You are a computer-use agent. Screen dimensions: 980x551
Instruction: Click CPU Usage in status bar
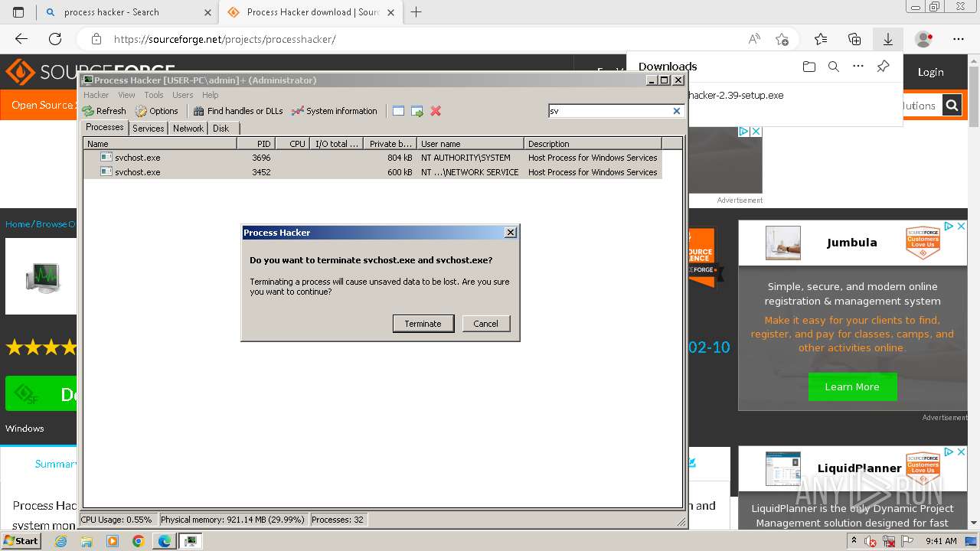118,519
